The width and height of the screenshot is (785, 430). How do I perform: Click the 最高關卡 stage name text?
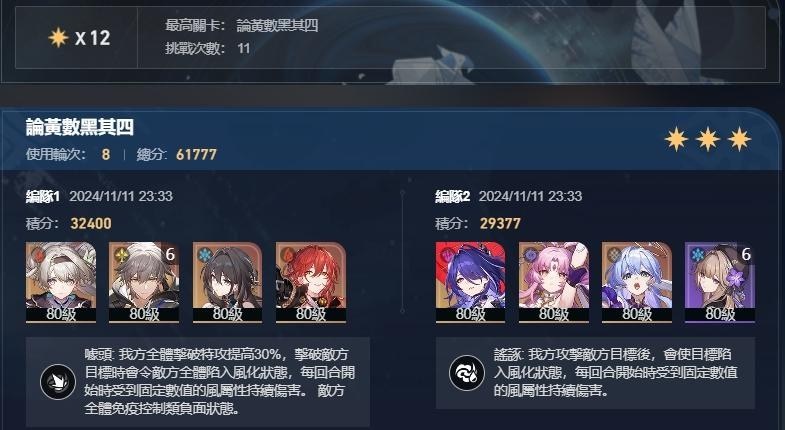coord(277,25)
